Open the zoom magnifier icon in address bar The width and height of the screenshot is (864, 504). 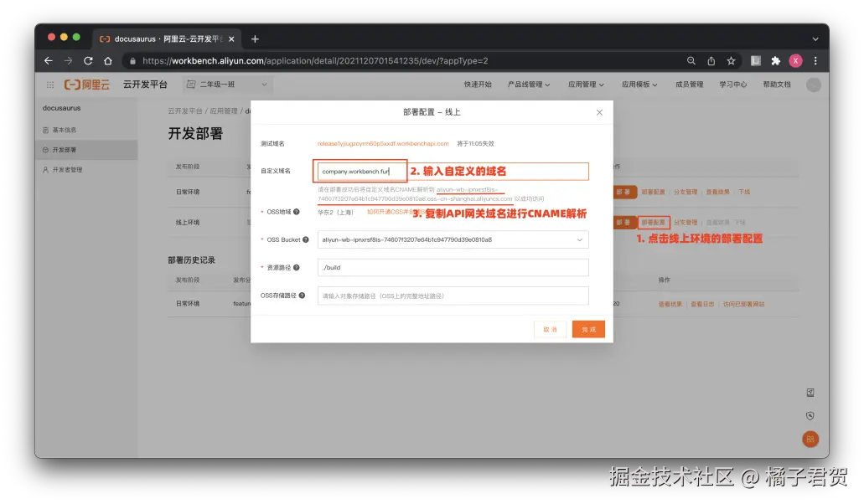(x=691, y=61)
